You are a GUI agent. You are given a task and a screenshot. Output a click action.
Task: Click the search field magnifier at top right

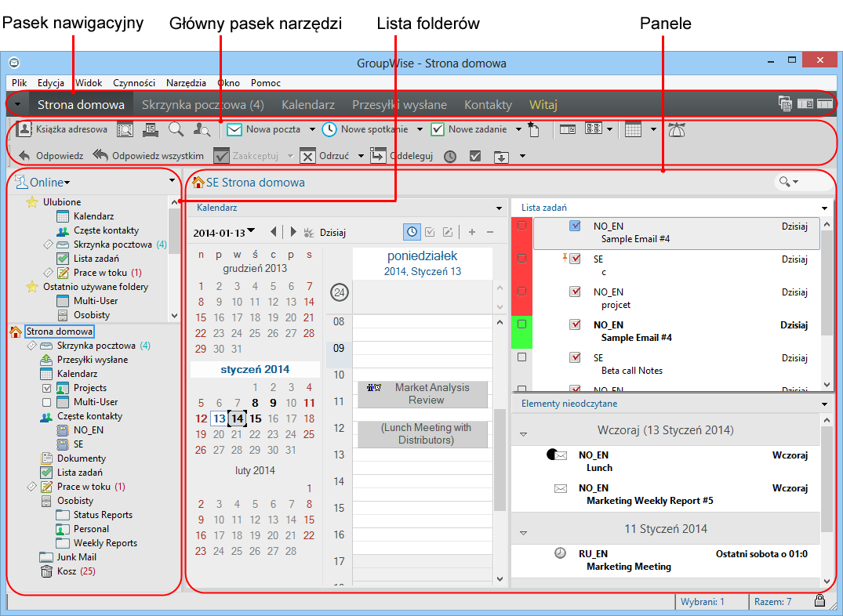point(785,183)
